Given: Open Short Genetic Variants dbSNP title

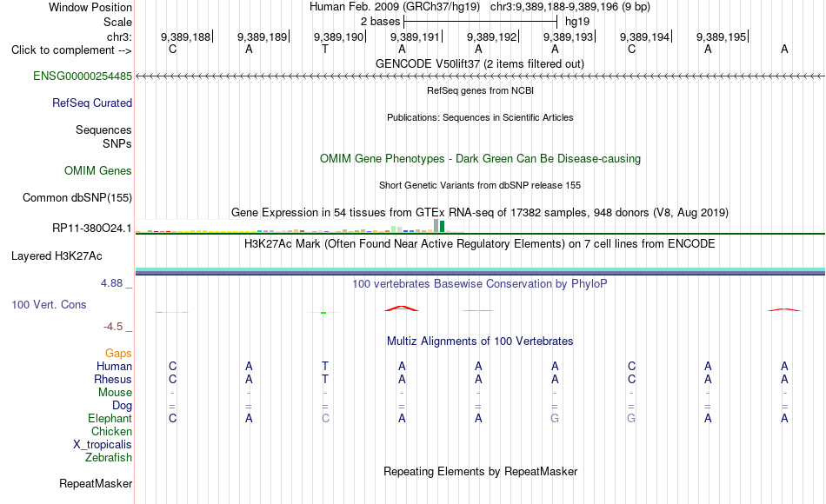Looking at the screenshot, I should click(x=480, y=185).
